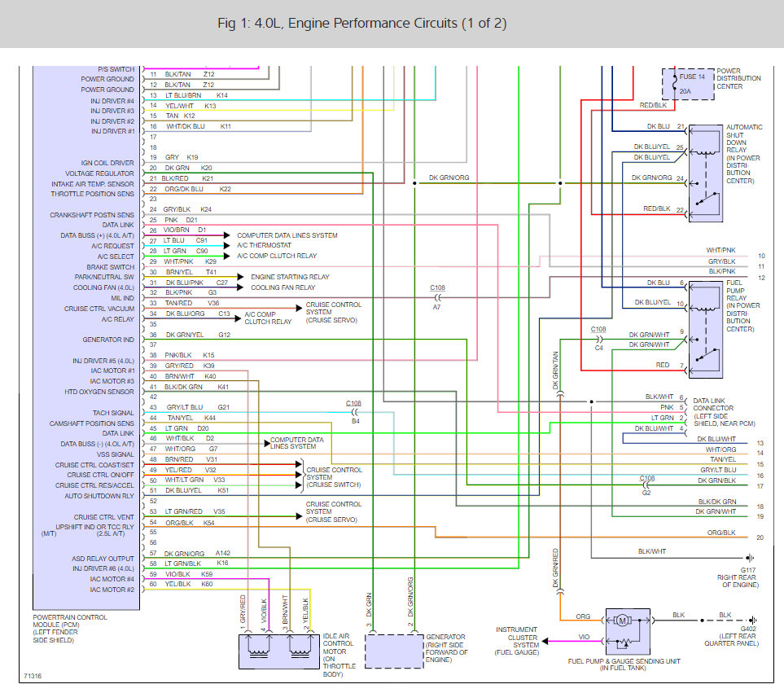
Task: Click the 'IGN COIL DRIVER' pin label
Action: tap(107, 163)
